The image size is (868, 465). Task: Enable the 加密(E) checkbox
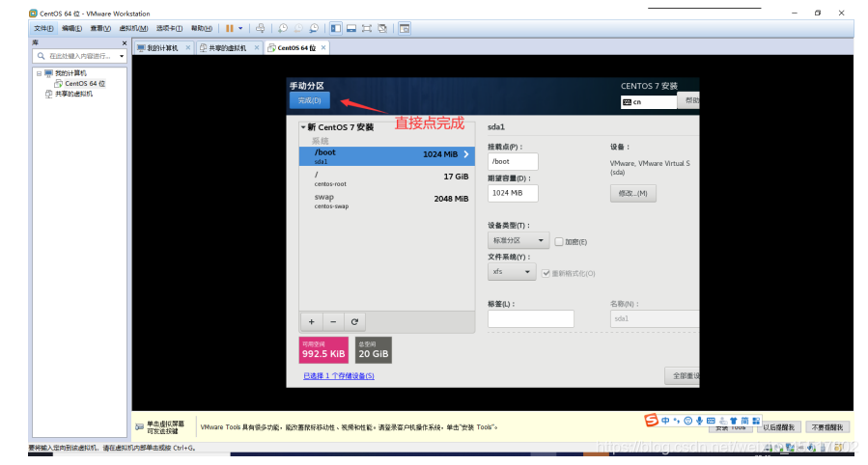[x=559, y=241]
